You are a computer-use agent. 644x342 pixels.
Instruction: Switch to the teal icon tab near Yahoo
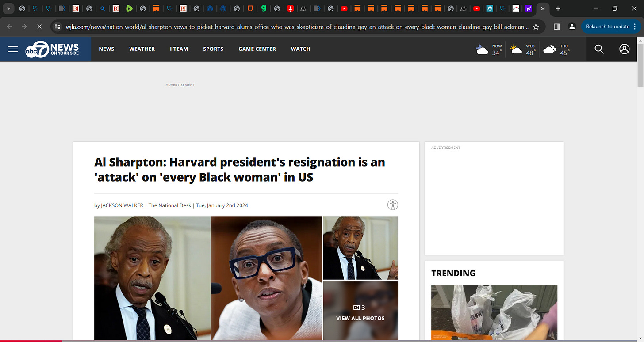(x=490, y=8)
